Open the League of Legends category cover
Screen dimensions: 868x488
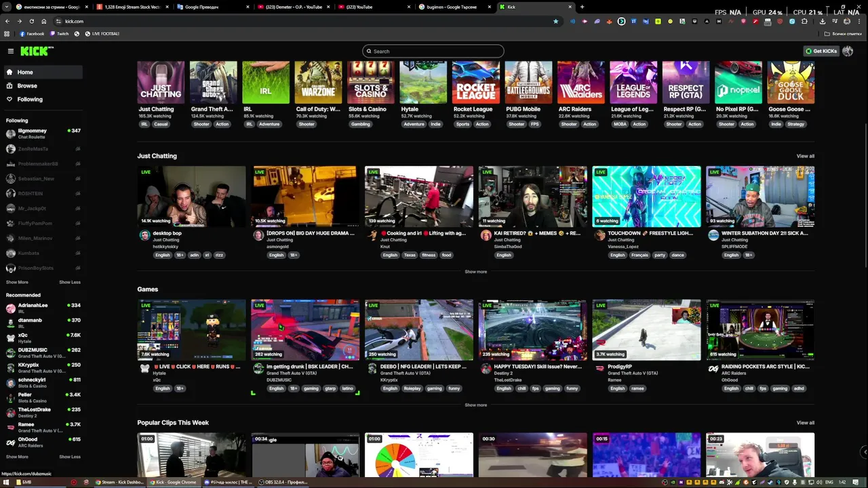click(x=633, y=82)
